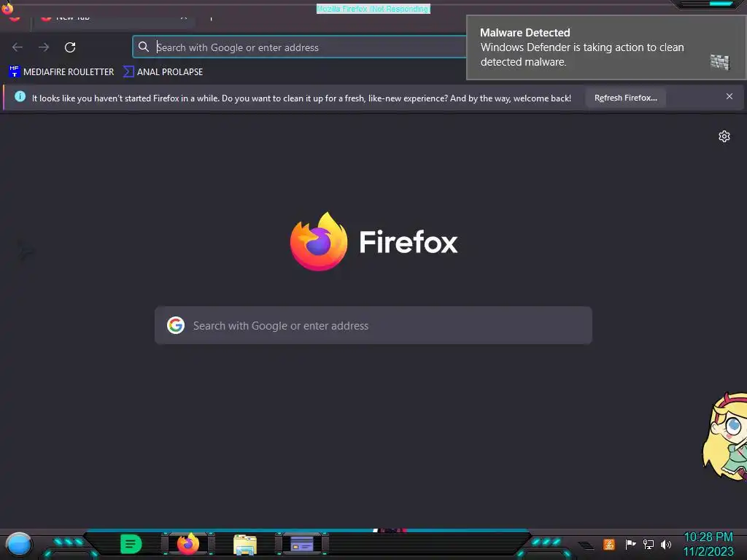This screenshot has height=560, width=747.
Task: Open the network tray icon
Action: [x=649, y=544]
